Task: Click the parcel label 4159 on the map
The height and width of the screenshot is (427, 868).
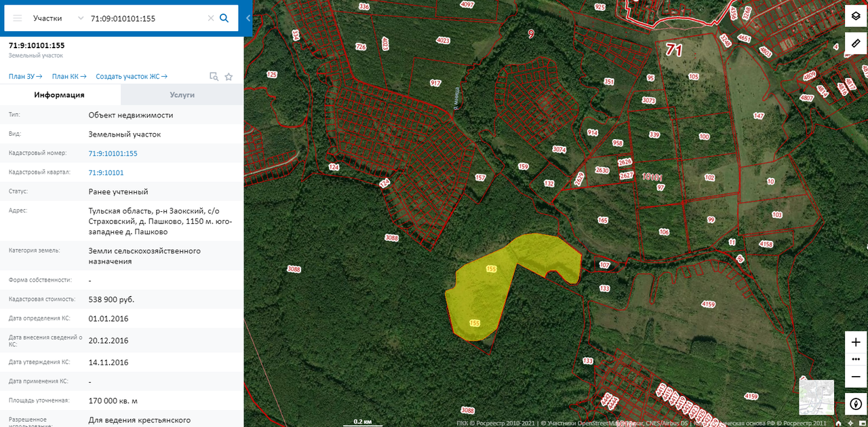Action: (x=709, y=304)
